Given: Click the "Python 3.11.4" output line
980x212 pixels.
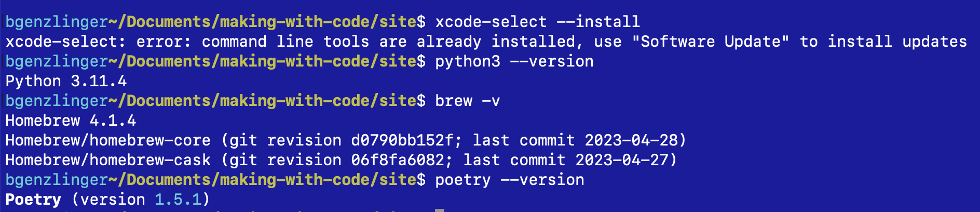Looking at the screenshot, I should tap(66, 81).
